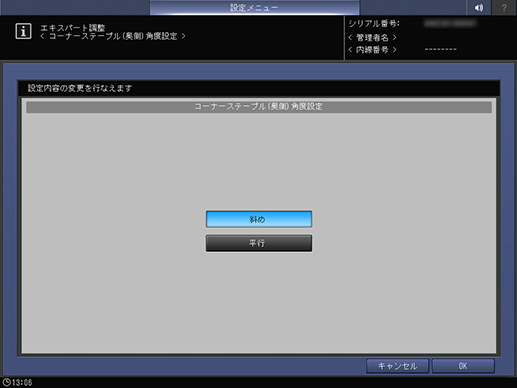Image resolution: width=517 pixels, height=388 pixels.
Task: Click the 設定内容の変更を行なえます message
Action: (80, 88)
